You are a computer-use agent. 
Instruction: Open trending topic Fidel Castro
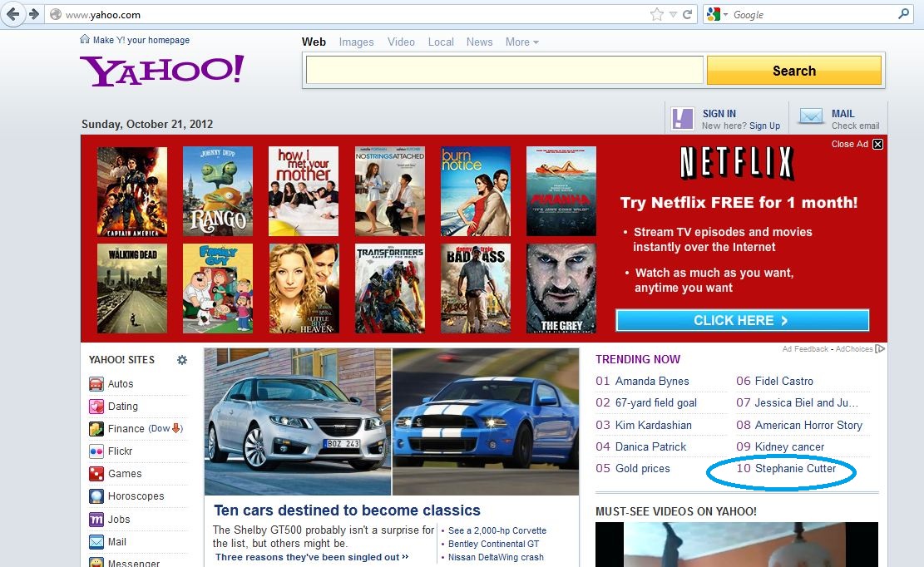[783, 381]
